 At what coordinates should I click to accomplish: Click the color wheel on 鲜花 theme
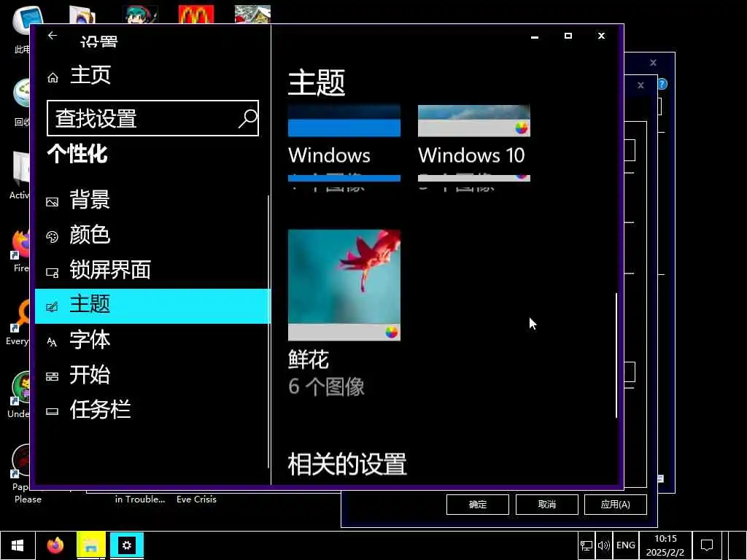click(x=391, y=332)
